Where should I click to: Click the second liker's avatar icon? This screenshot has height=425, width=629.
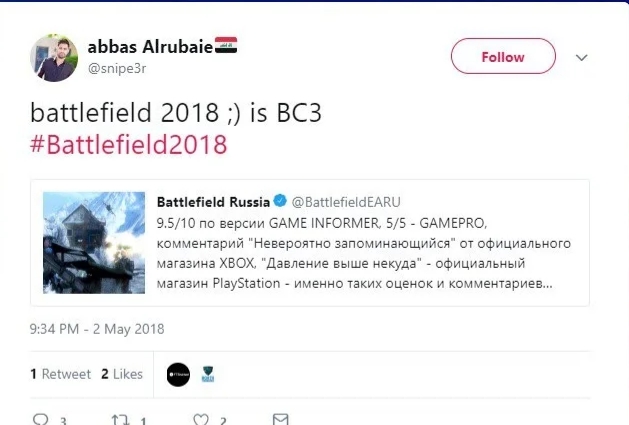(x=209, y=375)
